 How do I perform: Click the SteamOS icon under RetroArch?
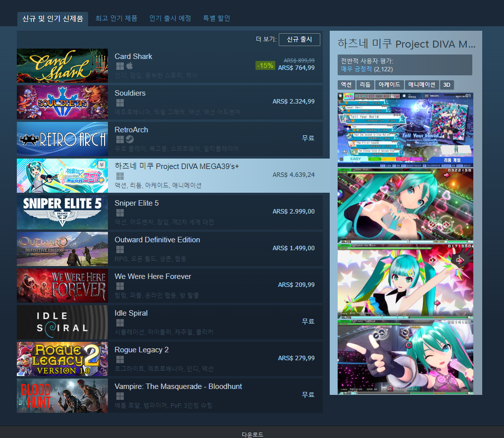click(x=130, y=139)
